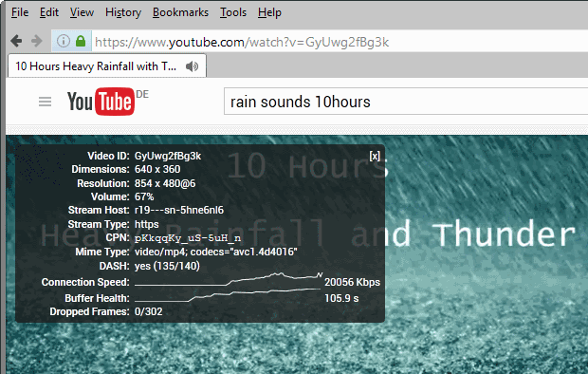The width and height of the screenshot is (588, 374).
Task: Click the Dropped Frames value 0/302
Action: 149,311
